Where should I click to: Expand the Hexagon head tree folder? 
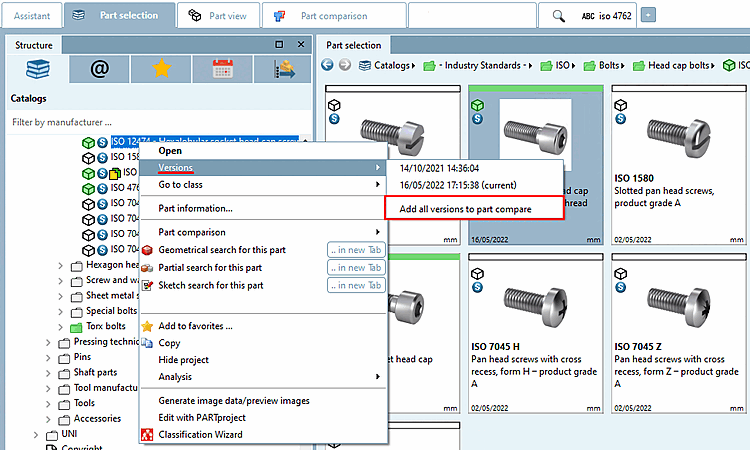[x=60, y=265]
